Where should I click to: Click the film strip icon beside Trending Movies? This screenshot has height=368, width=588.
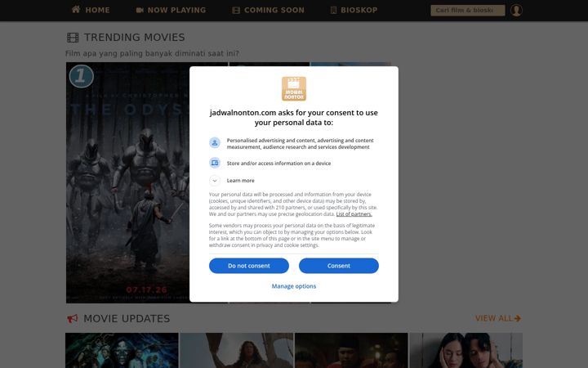pyautogui.click(x=73, y=38)
